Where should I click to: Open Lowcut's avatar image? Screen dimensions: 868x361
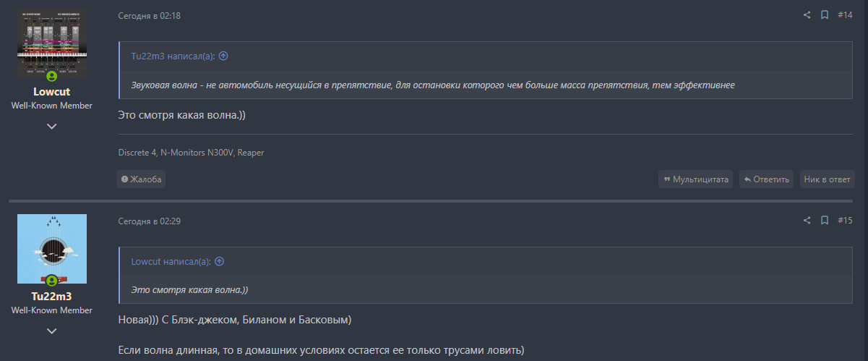click(x=51, y=42)
